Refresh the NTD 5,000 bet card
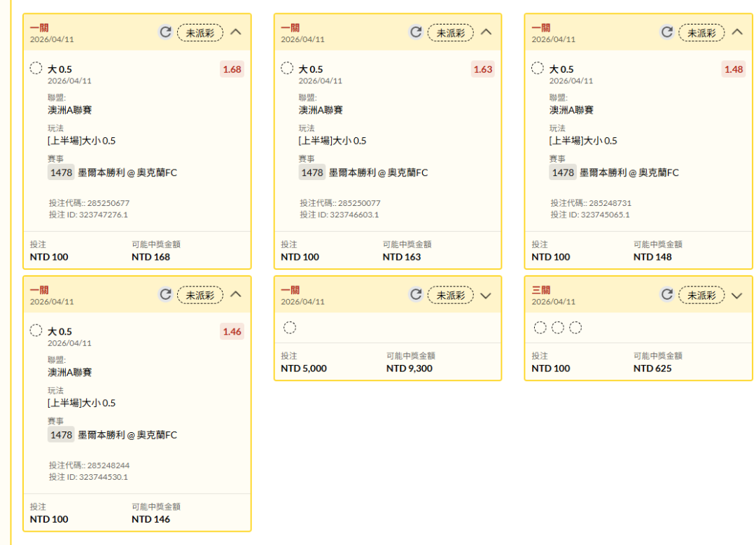 (x=416, y=295)
